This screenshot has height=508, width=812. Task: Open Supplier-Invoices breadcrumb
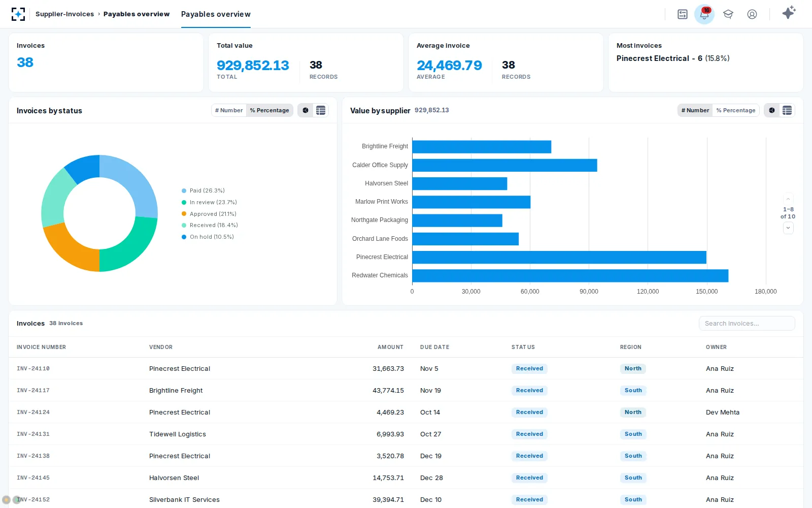[x=64, y=14]
